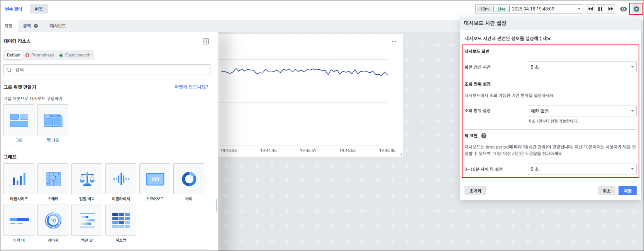
Task: Toggle the eye visibility icon
Action: (x=623, y=9)
